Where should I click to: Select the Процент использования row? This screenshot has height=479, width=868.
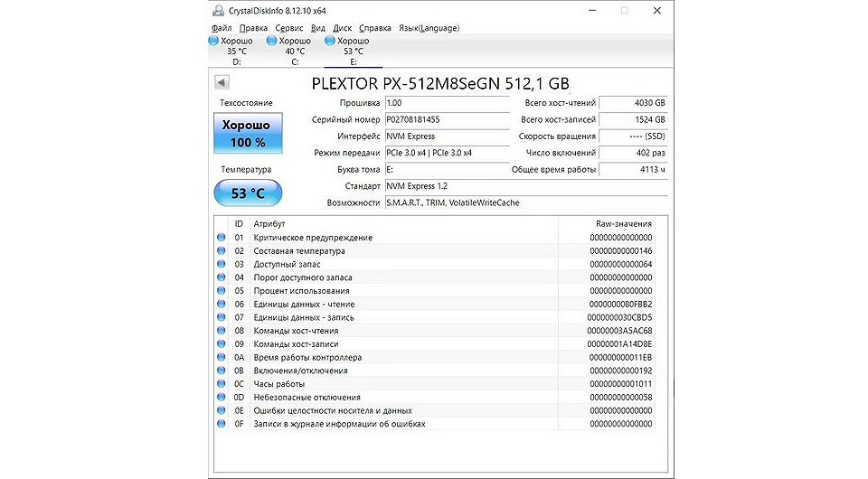pos(435,290)
